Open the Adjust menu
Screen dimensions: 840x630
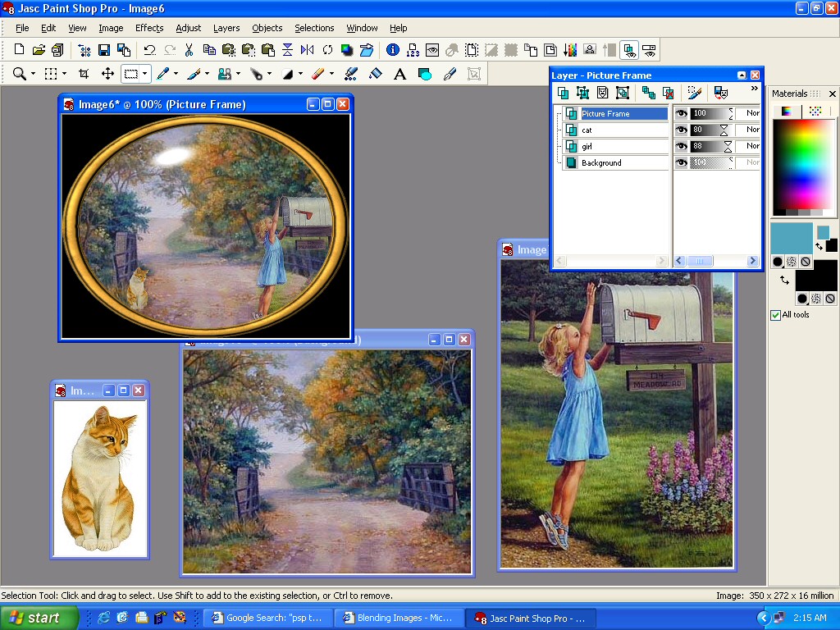pos(188,28)
